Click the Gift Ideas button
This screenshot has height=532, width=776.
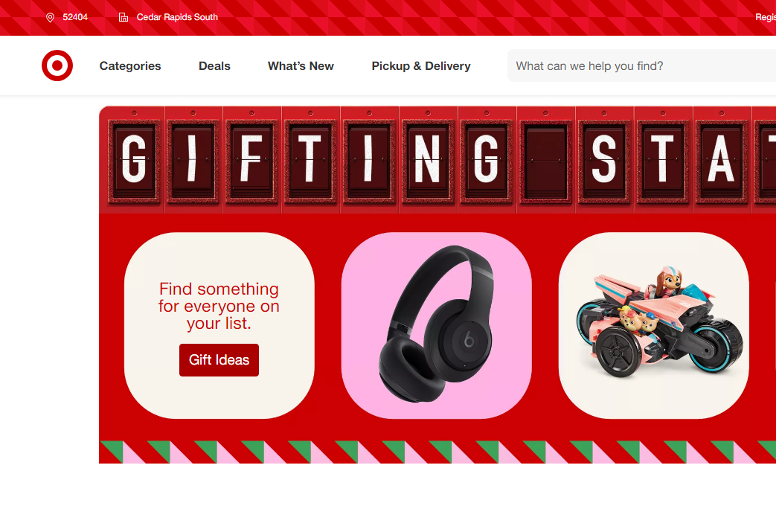pyautogui.click(x=219, y=360)
